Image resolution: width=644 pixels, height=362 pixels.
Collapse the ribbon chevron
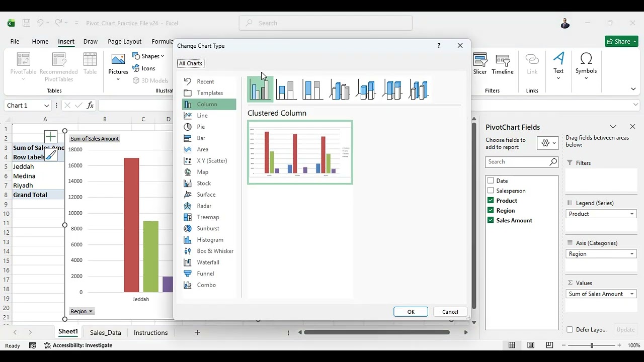[x=633, y=89]
